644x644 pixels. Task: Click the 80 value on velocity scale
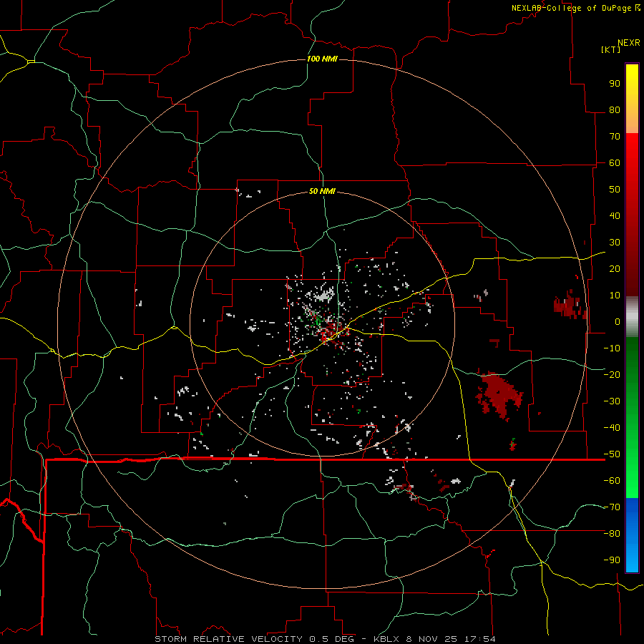615,109
